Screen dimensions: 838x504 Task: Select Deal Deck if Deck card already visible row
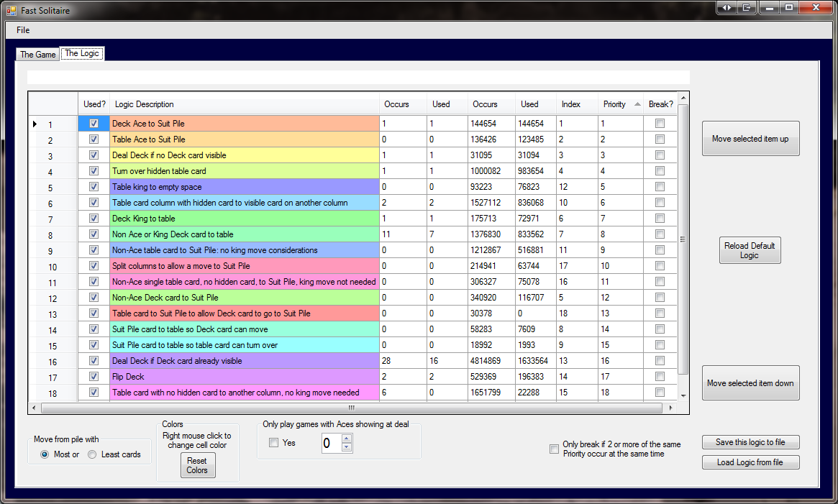(x=245, y=360)
